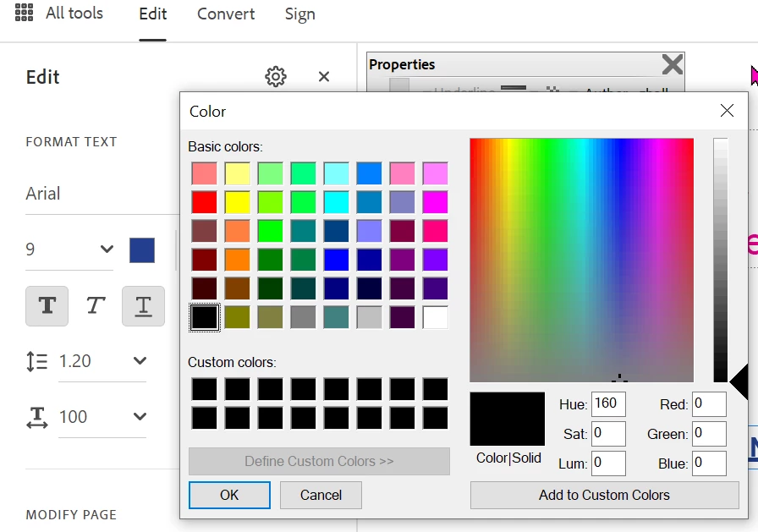Screen dimensions: 758x532
Task: Select black basic color swatch
Action: [x=205, y=317]
